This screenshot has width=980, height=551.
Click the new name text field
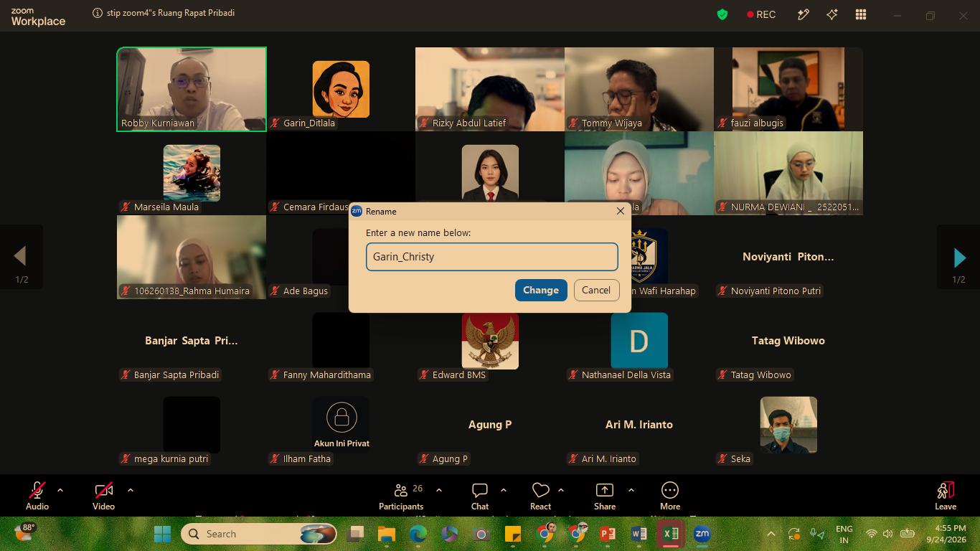(492, 257)
